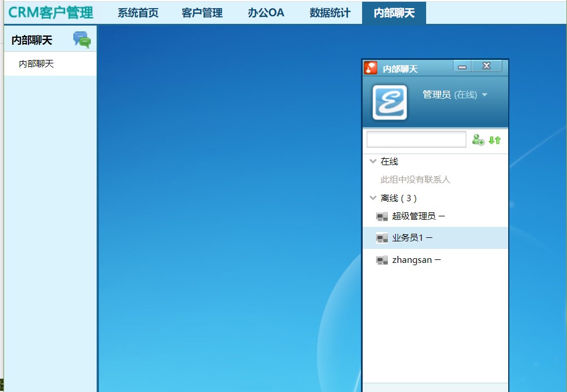Click the chat bubbles icon in sidebar header
Image resolution: width=567 pixels, height=392 pixels.
(x=81, y=40)
